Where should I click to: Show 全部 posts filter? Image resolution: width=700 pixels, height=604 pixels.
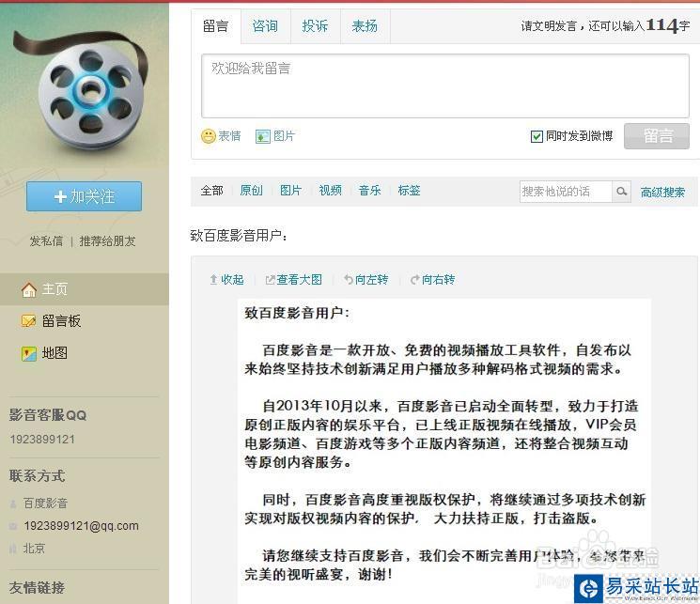point(212,191)
